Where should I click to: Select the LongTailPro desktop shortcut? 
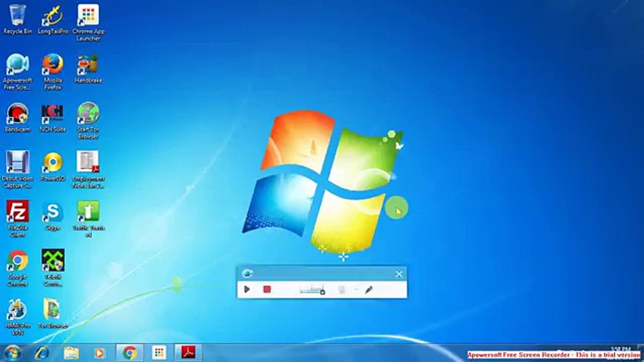pos(53,20)
